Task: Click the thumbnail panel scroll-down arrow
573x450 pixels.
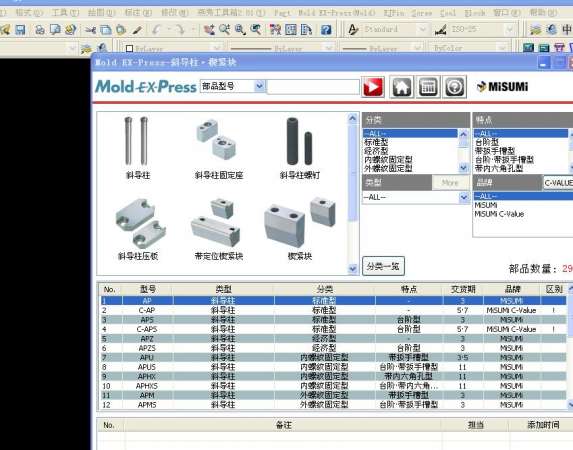Action: coord(353,269)
